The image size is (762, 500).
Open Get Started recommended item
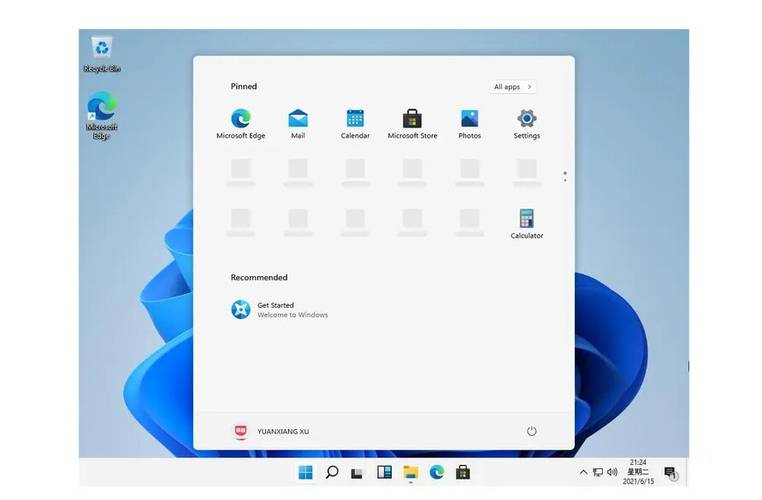[x=279, y=310]
